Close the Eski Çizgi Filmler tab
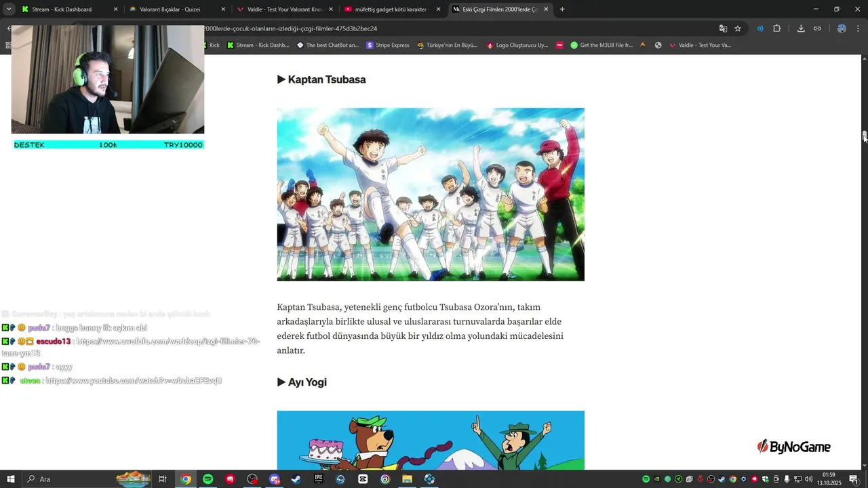 point(546,9)
